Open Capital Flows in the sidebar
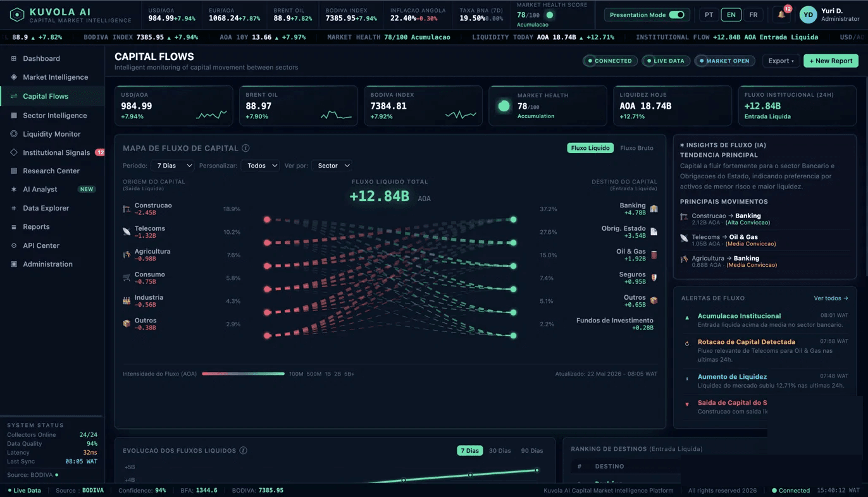Image resolution: width=868 pixels, height=497 pixels. click(52, 96)
